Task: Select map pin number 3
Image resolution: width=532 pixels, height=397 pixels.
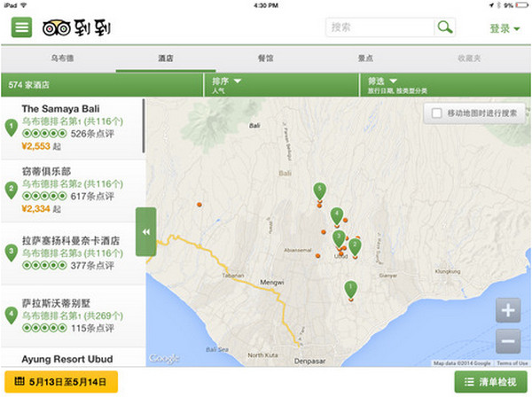Action: tap(339, 238)
